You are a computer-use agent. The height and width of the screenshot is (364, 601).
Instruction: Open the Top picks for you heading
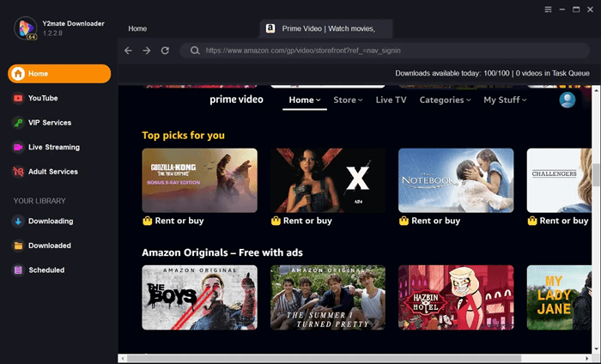tap(183, 136)
